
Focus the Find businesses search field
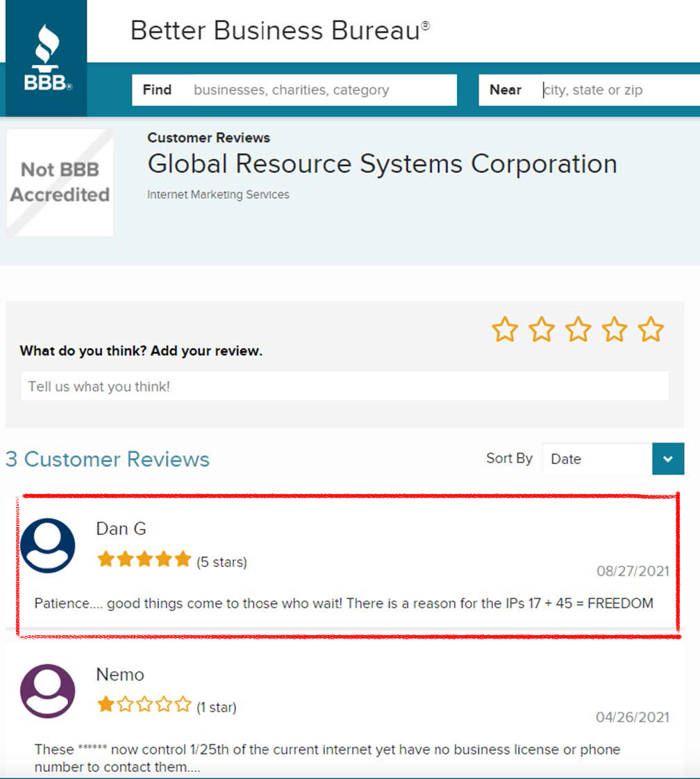[294, 90]
